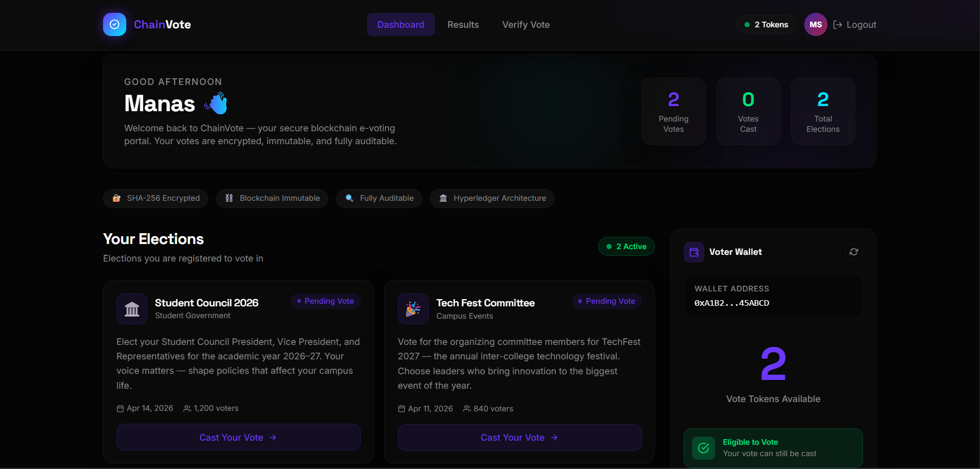Click the 2 Active elections badge
The width and height of the screenshot is (980, 469).
pos(626,247)
